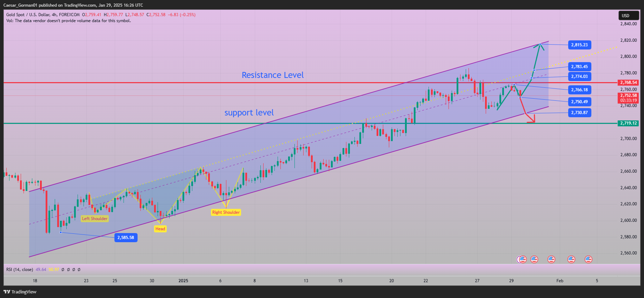Click date label 13 on time axis

pyautogui.click(x=306, y=281)
